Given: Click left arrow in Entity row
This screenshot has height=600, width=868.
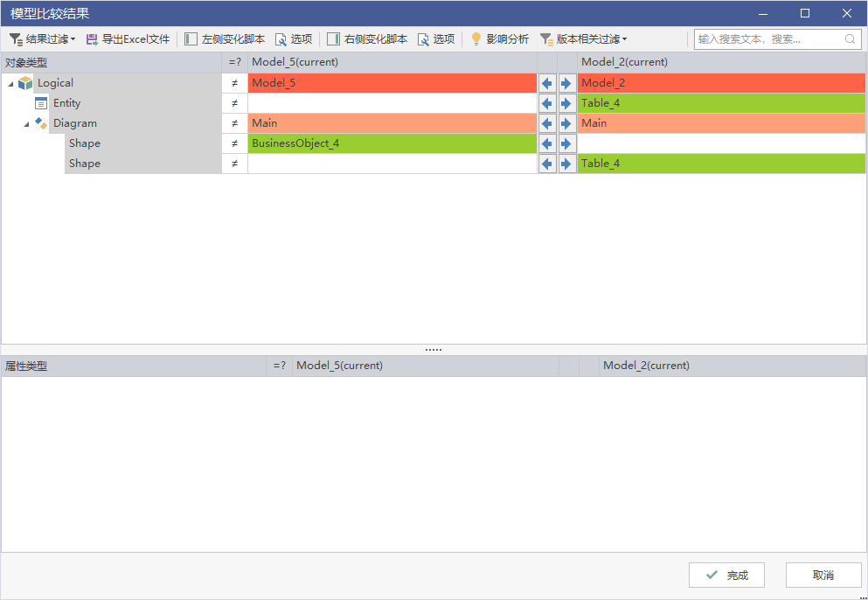Looking at the screenshot, I should 547,103.
